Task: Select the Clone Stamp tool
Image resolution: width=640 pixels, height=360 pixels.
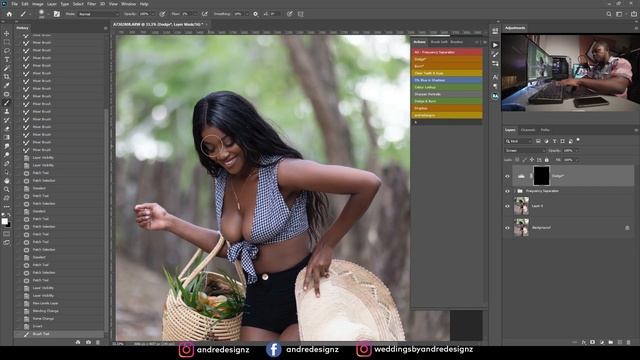Action: tap(7, 111)
